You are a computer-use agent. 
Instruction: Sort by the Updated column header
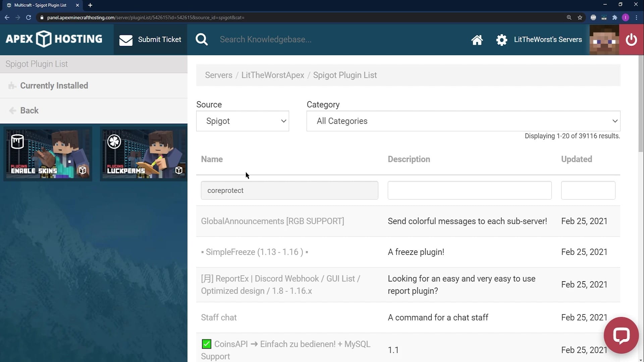pyautogui.click(x=577, y=159)
